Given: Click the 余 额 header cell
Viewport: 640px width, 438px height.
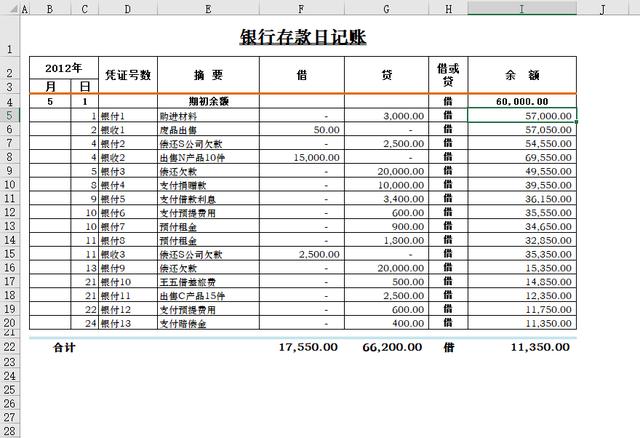Looking at the screenshot, I should point(522,75).
